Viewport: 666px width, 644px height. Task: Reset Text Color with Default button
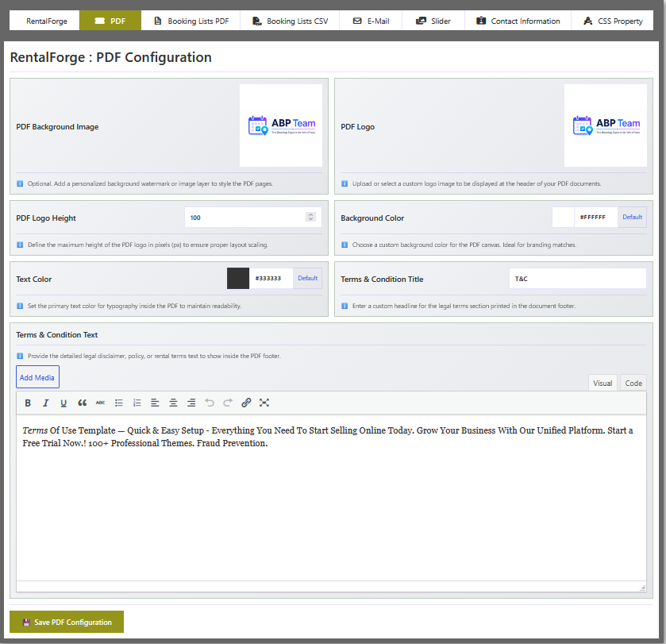307,278
